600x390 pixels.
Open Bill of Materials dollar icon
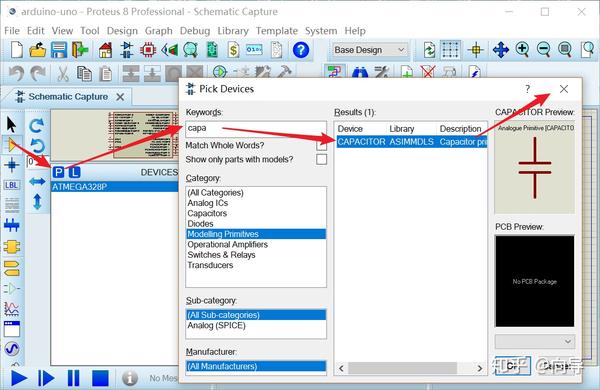[x=233, y=50]
